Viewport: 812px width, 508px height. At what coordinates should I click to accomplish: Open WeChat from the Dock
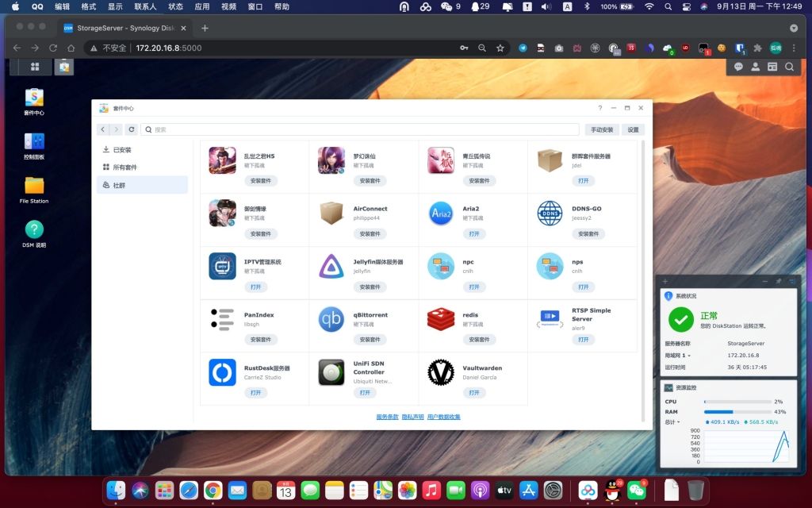637,490
